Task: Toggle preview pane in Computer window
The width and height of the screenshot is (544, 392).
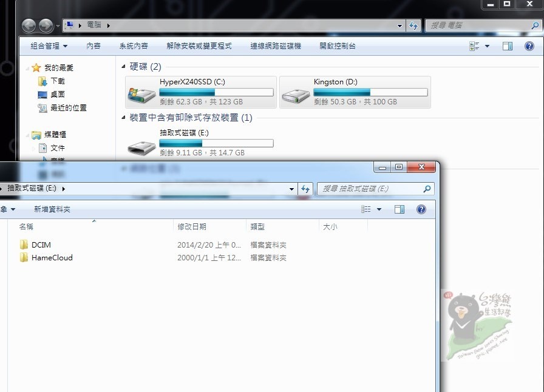Action: [x=507, y=46]
